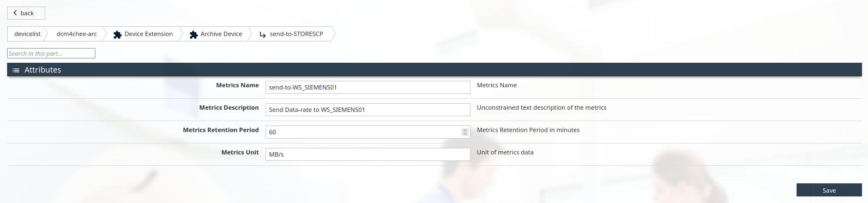The width and height of the screenshot is (868, 203).
Task: Navigate to Archive Device breadcrumb
Action: tap(216, 34)
